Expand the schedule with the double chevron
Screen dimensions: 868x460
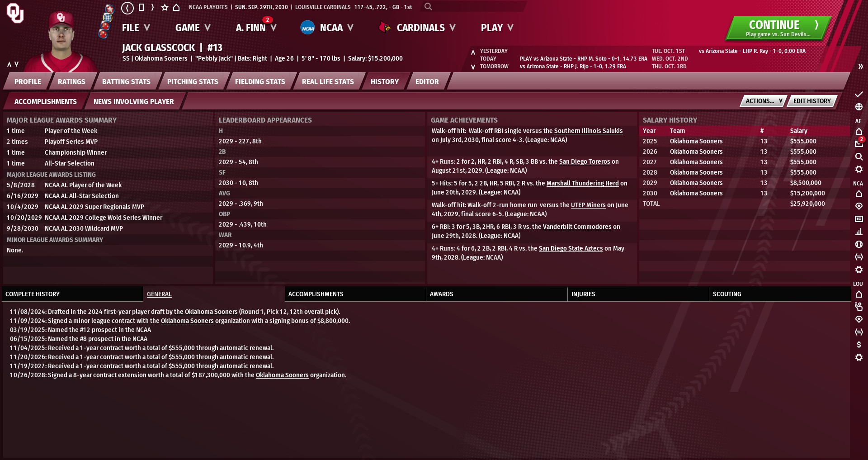[860, 66]
